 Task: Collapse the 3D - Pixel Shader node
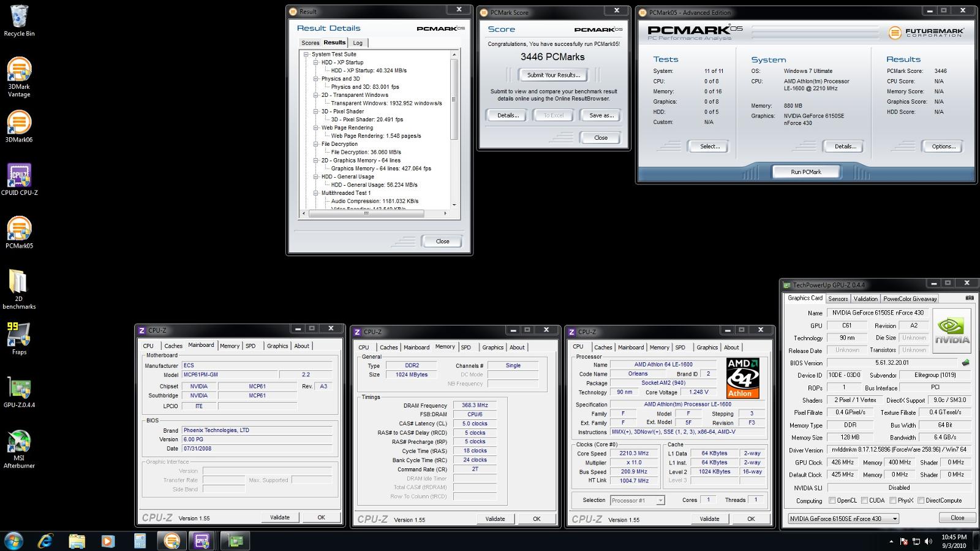[316, 112]
